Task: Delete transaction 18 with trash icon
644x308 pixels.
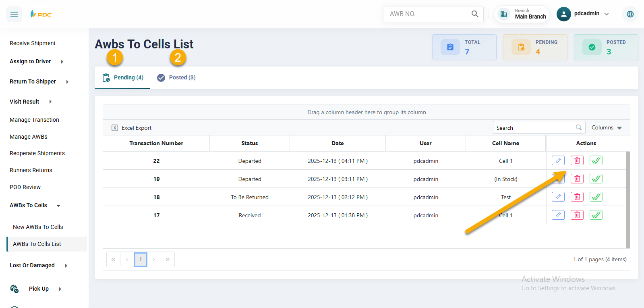Action: click(577, 197)
